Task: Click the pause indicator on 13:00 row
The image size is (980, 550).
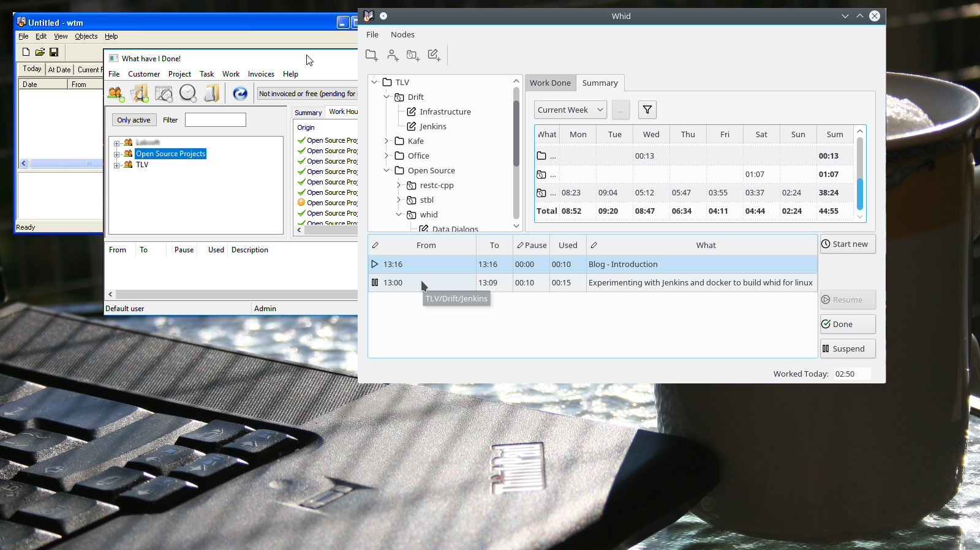Action: pos(375,282)
